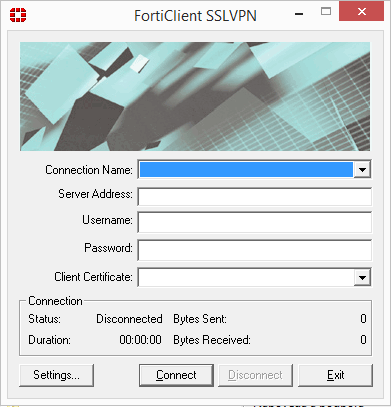The width and height of the screenshot is (391, 407).
Task: Click the "Status:" label
Action: click(x=45, y=319)
